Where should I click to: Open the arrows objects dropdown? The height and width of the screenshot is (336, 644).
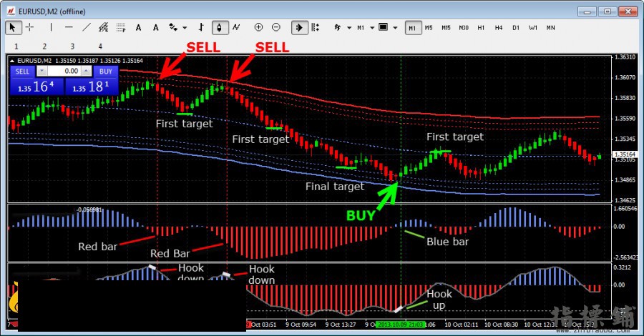point(185,28)
